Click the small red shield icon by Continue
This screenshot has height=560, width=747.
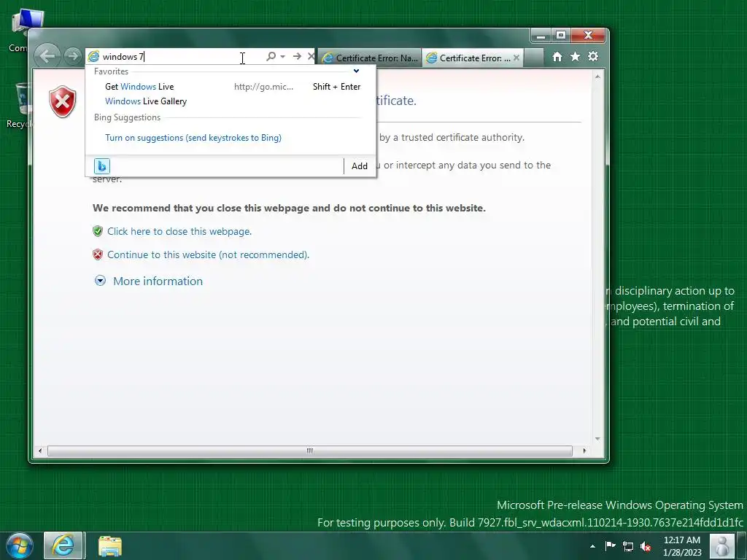point(98,254)
